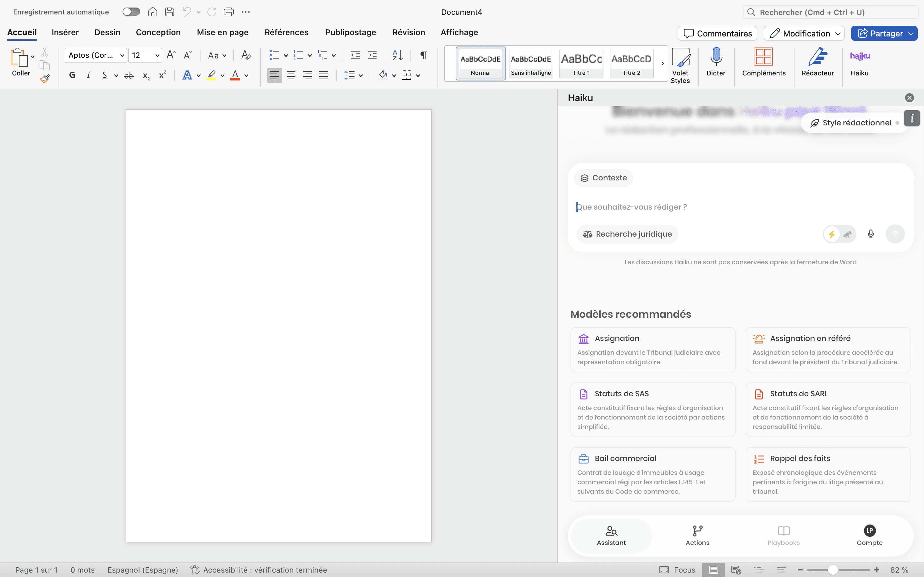Click the Haiku add-in ribbon icon
The height and width of the screenshot is (577, 924).
coord(860,57)
